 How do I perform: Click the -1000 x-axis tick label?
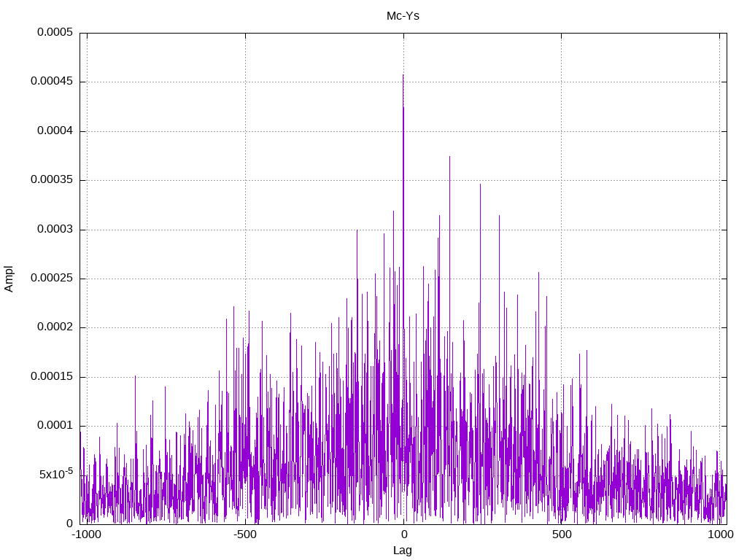click(x=87, y=534)
